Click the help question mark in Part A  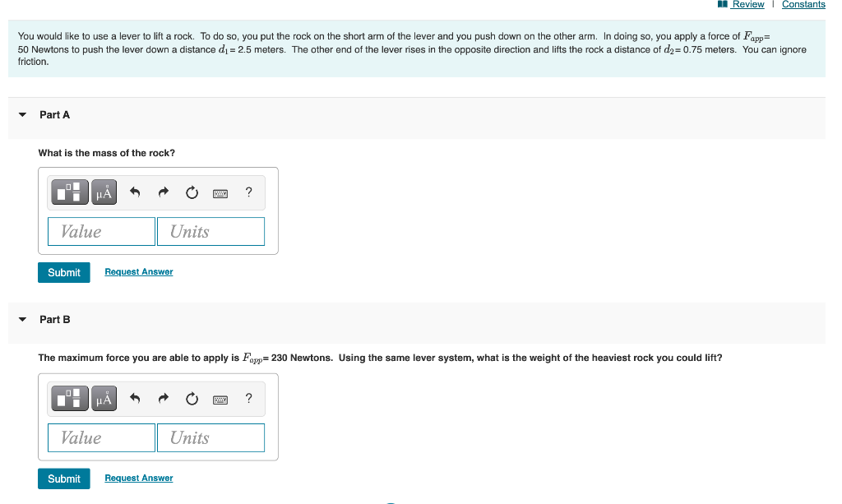(x=248, y=192)
